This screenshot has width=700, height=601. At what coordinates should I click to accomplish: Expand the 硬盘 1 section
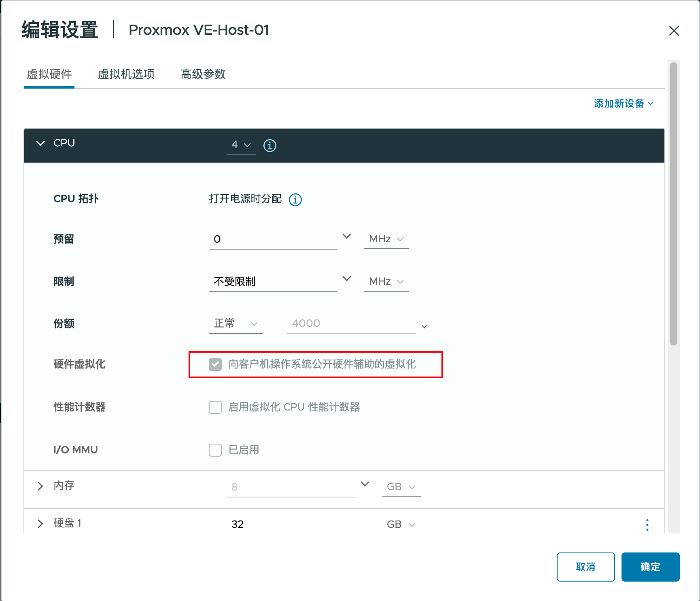(x=40, y=524)
